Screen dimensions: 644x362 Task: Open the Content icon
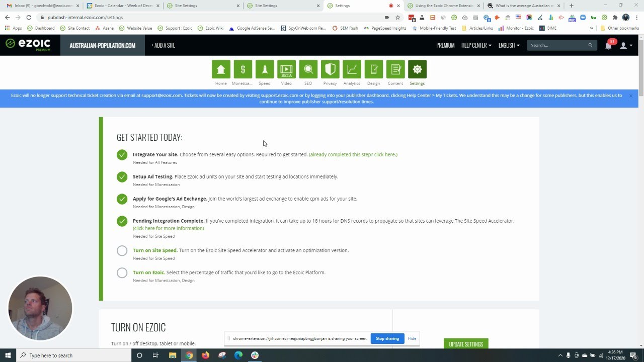click(395, 69)
